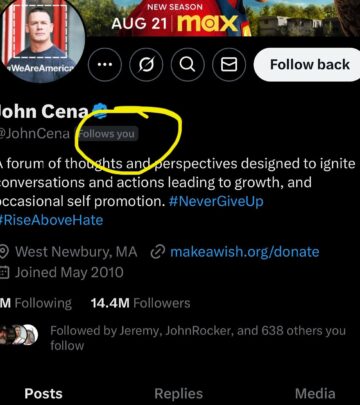
Task: View the Following list
Action: (x=36, y=303)
